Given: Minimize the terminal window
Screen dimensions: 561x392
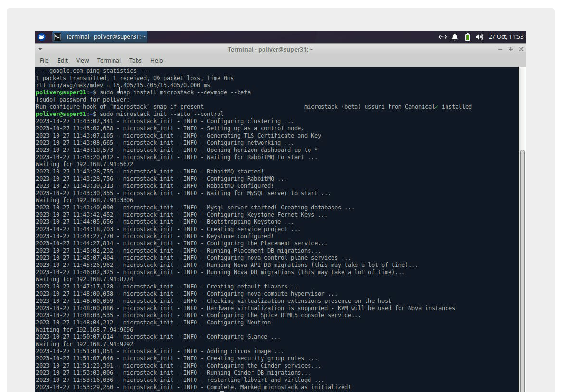Looking at the screenshot, I should tap(500, 49).
